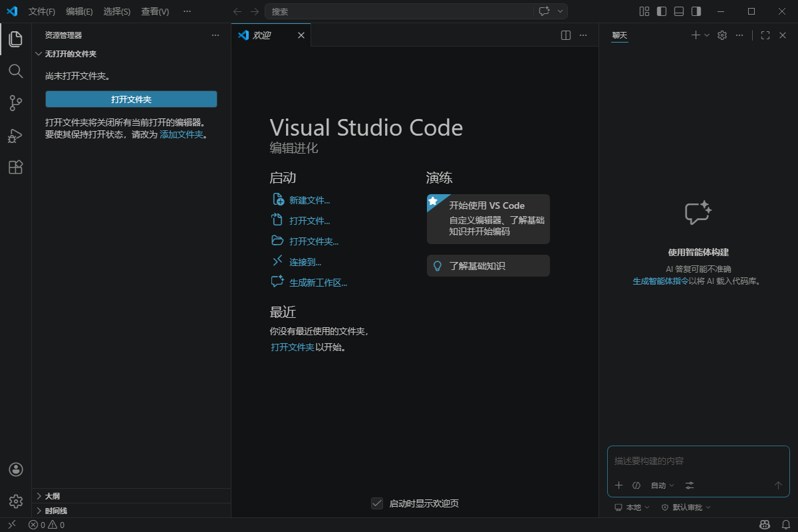
Task: Open the chat icon next to the search box
Action: pos(545,11)
